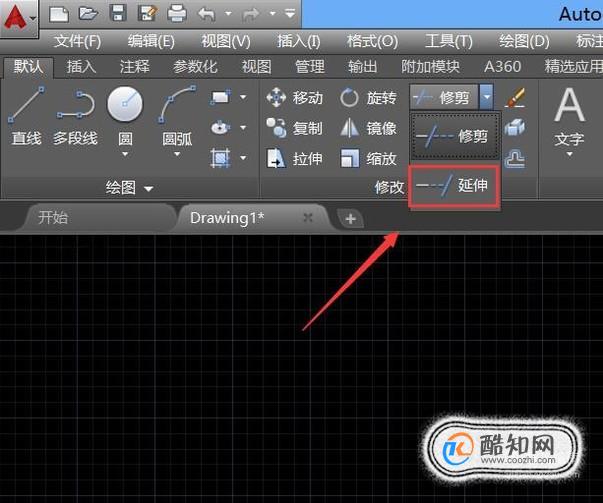Select the hatch fill tool icon

click(220, 158)
